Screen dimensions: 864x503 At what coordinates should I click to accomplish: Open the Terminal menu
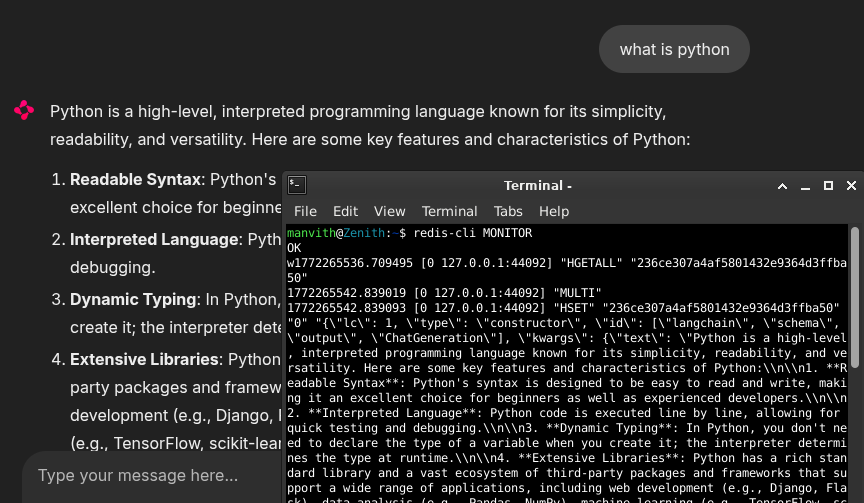[450, 212]
